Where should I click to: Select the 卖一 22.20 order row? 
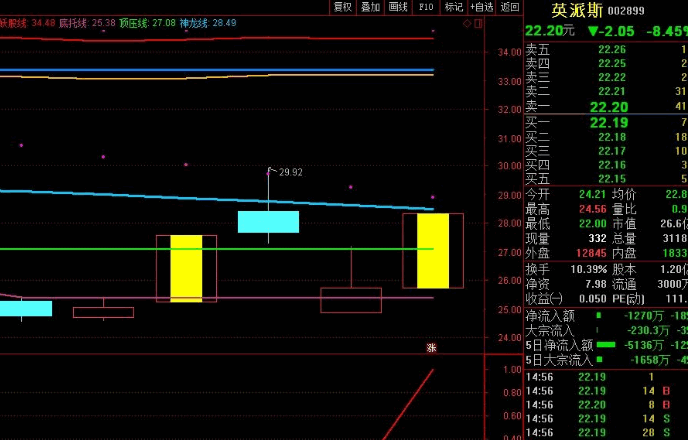tap(606, 107)
